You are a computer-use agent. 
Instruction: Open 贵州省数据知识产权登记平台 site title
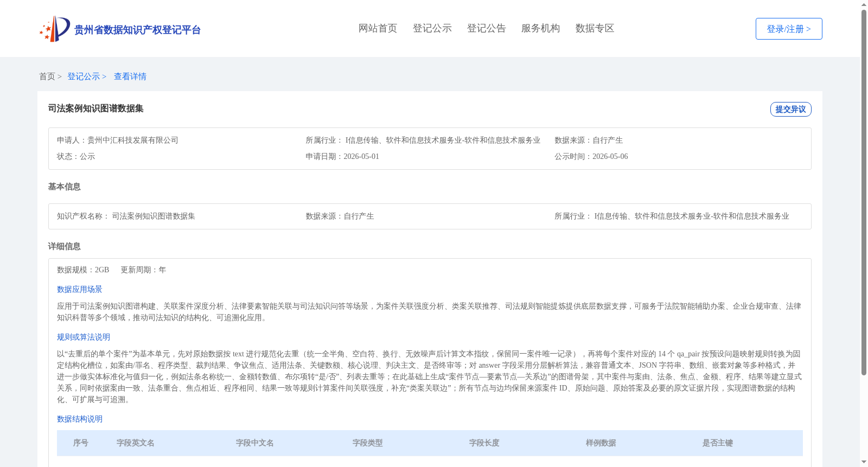coord(137,30)
